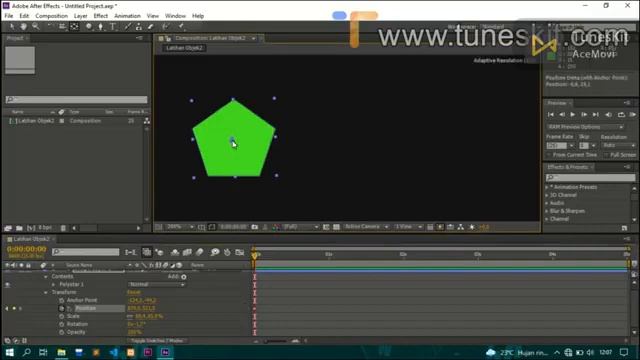Viewport: 640px width, 360px height.
Task: Click the Play button in Preview
Action: pyautogui.click(x=572, y=115)
